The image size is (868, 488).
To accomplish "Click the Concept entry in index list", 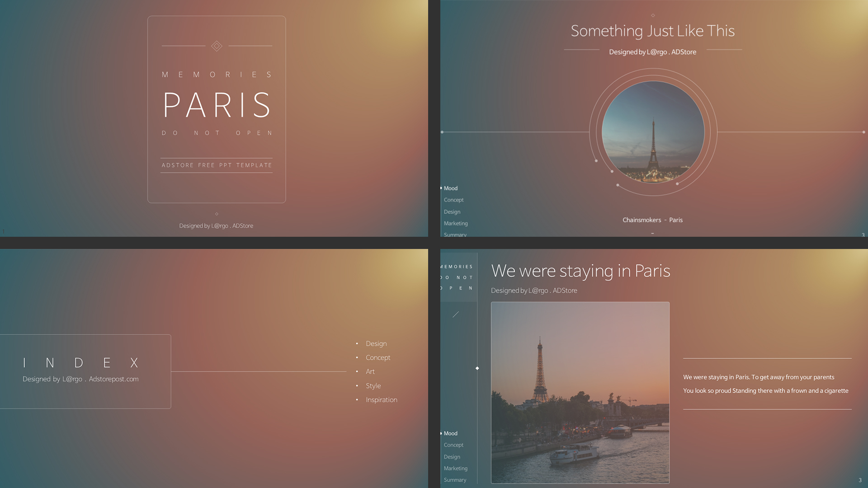I will pos(377,357).
